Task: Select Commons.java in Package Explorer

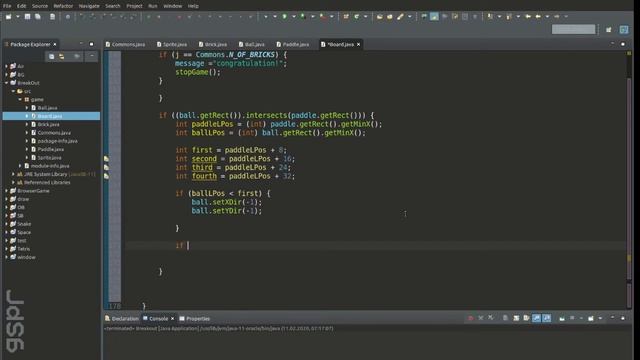Action: (x=54, y=133)
